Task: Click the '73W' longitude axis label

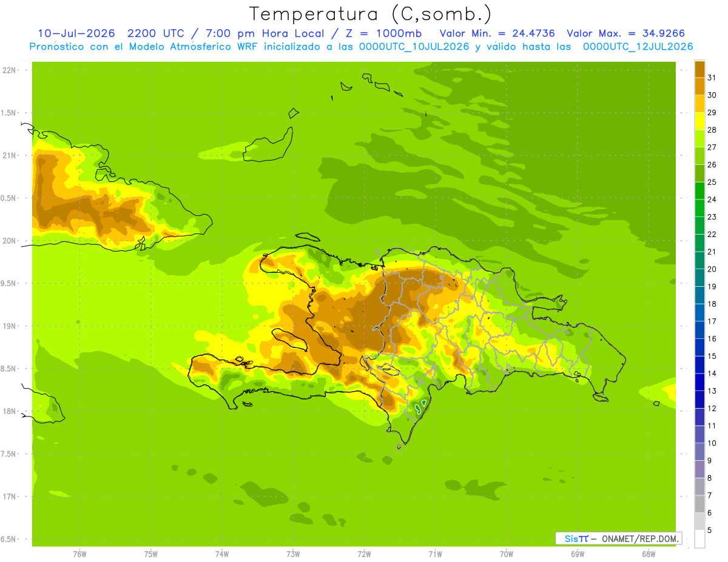Action: [x=293, y=554]
